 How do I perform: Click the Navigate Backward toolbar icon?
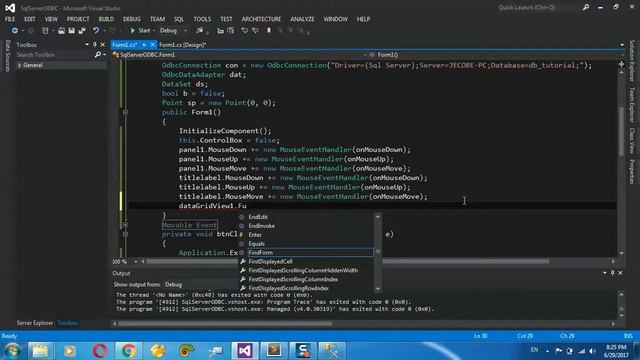click(15, 31)
